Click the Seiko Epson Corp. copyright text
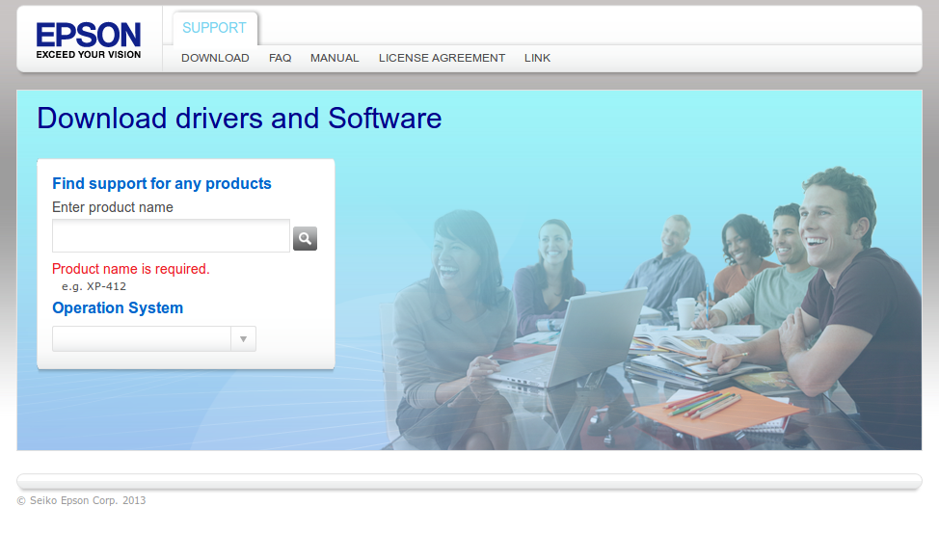This screenshot has height=560, width=939. (x=81, y=500)
